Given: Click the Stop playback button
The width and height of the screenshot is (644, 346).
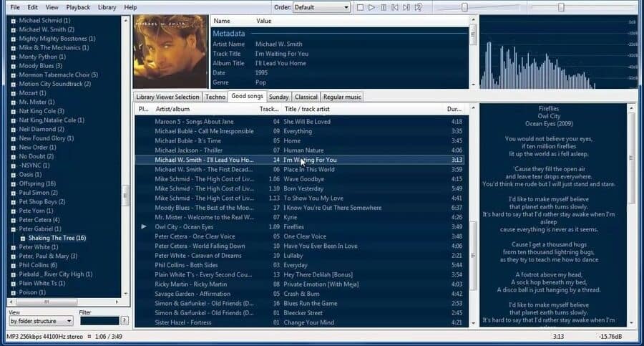Looking at the screenshot, I should [x=360, y=7].
